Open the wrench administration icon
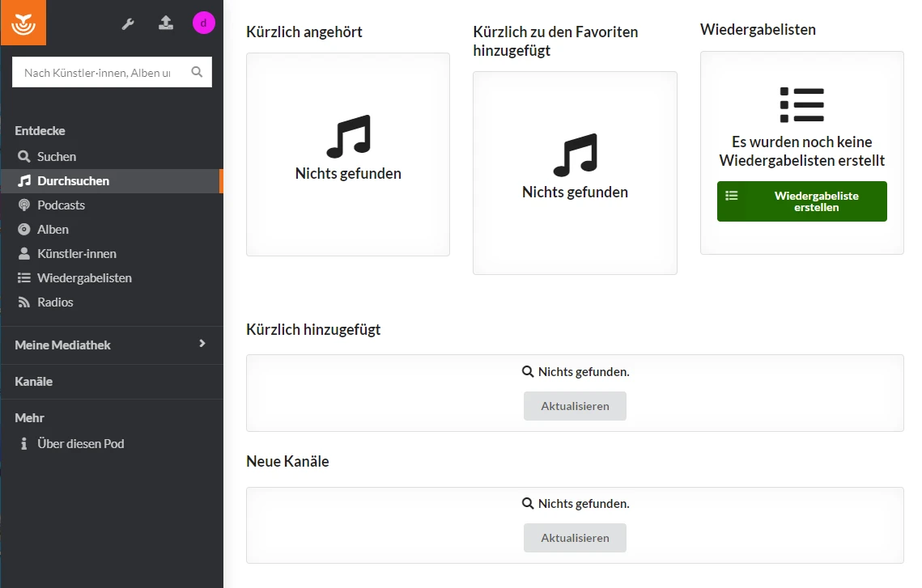This screenshot has height=588, width=922. click(128, 23)
